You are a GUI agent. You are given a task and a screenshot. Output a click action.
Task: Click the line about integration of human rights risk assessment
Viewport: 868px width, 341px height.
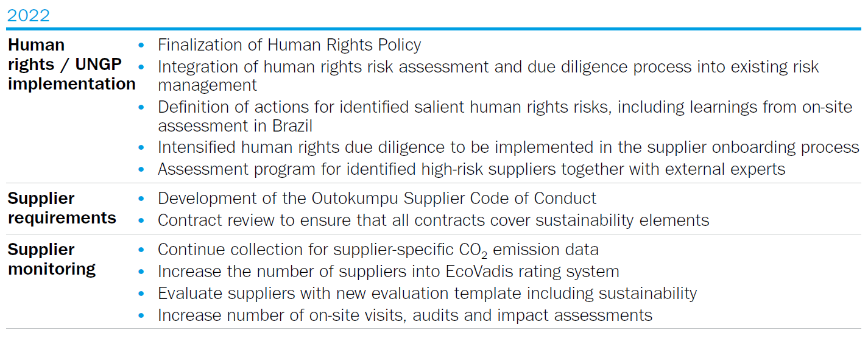tap(489, 76)
